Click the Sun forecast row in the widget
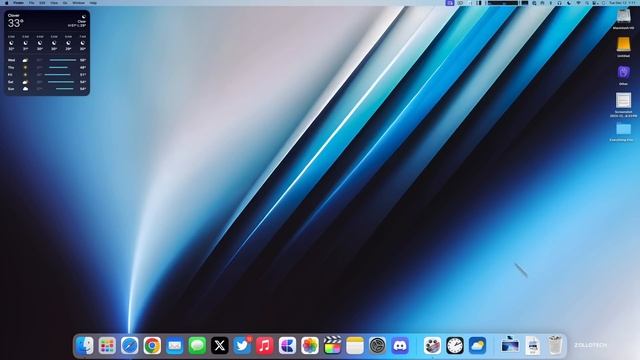 47,89
